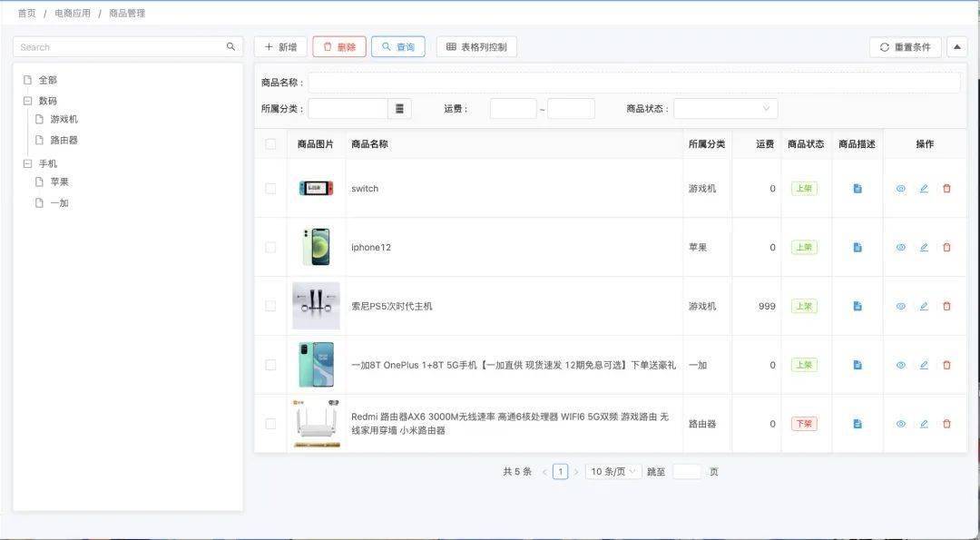Edit Redmi 路由器 row with pencil icon
This screenshot has width=980, height=540.
(924, 423)
